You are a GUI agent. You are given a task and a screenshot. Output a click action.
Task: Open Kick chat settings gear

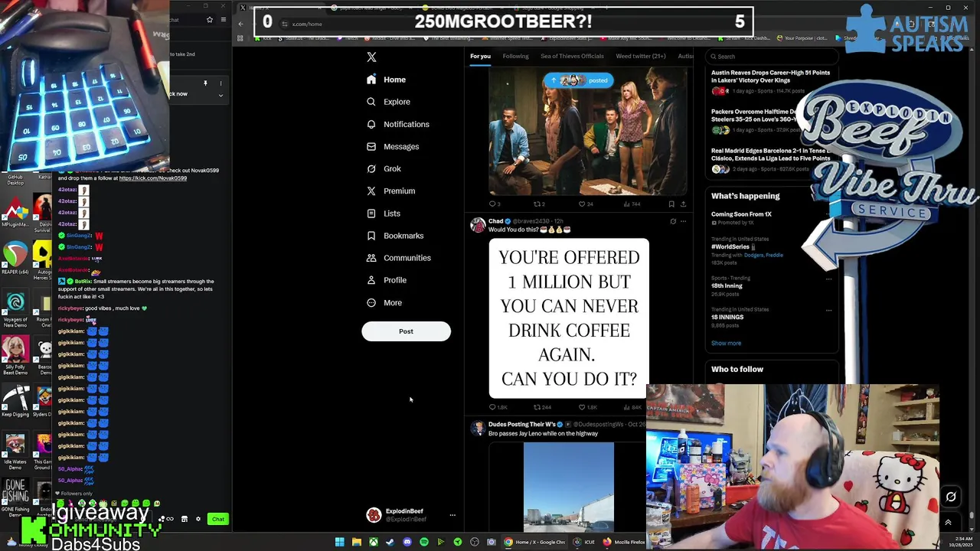[198, 519]
